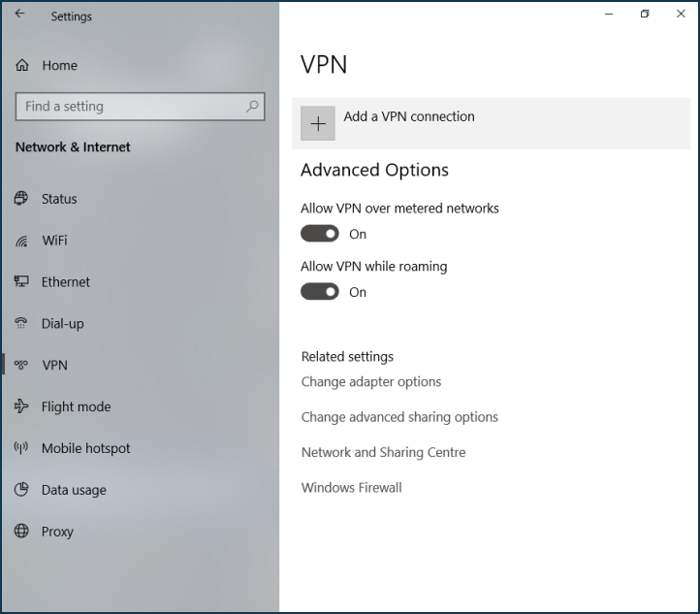
Task: Click the Flight mode airplane icon
Action: pos(21,407)
